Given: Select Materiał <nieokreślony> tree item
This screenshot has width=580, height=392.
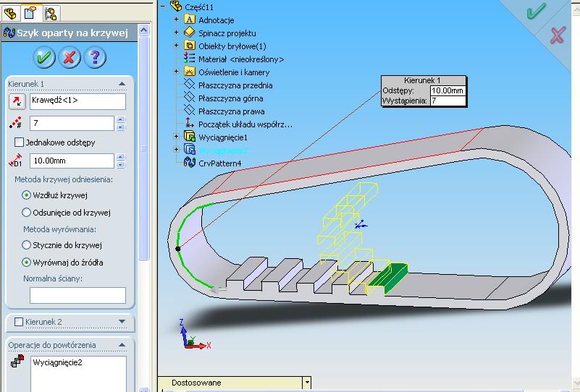Looking at the screenshot, I should 241,59.
